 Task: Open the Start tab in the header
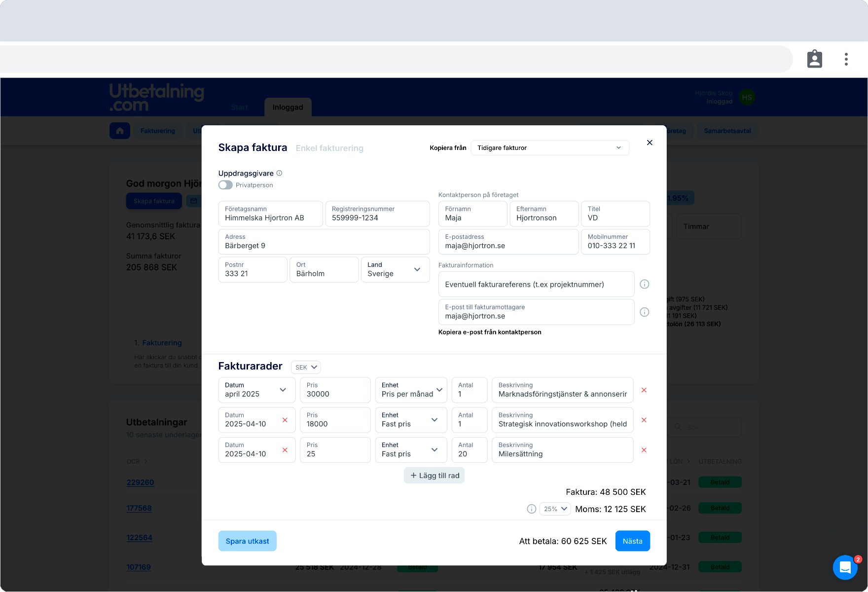240,107
